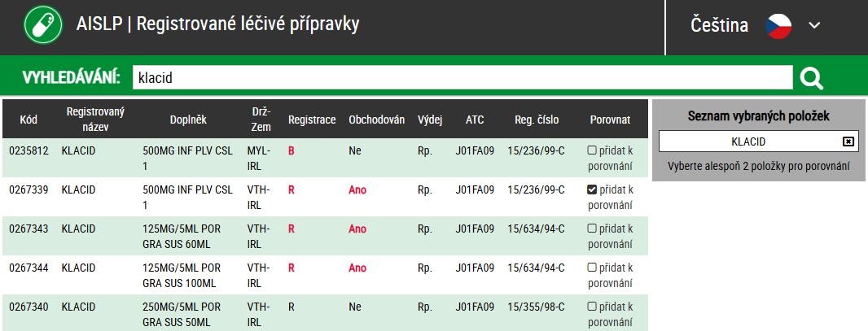Viewport: 868px width, 331px height.
Task: Click red B registration status for 0235812
Action: pyautogui.click(x=292, y=150)
